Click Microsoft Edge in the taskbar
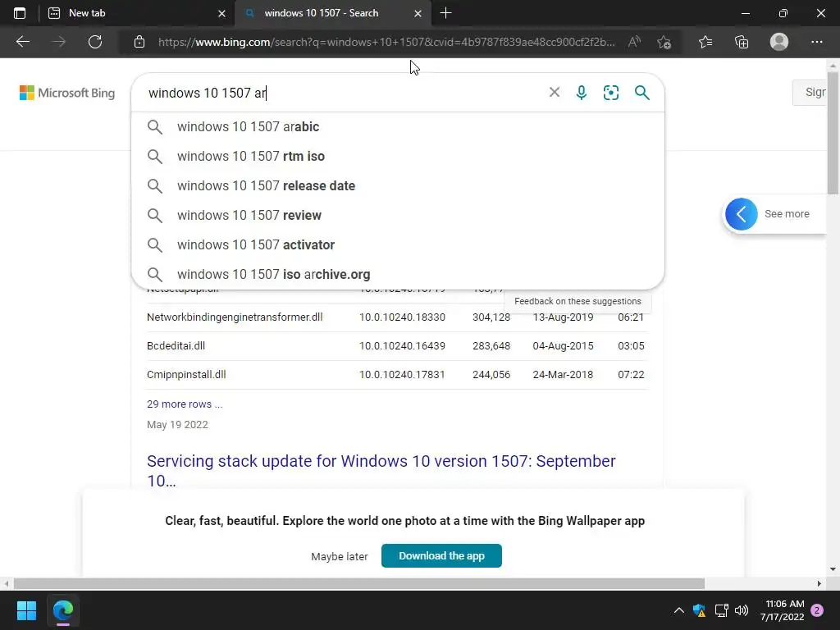 click(x=62, y=610)
